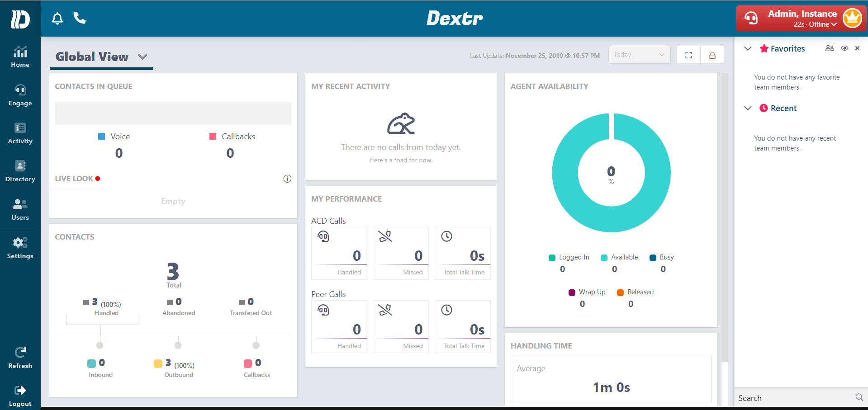Click the Average handling time value
The height and width of the screenshot is (410, 868).
(611, 387)
